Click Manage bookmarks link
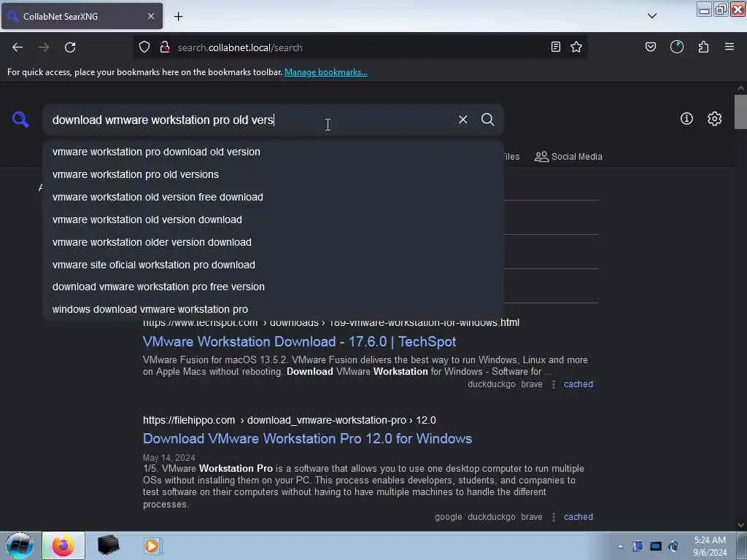Screen dimensions: 747x560 (x=326, y=72)
